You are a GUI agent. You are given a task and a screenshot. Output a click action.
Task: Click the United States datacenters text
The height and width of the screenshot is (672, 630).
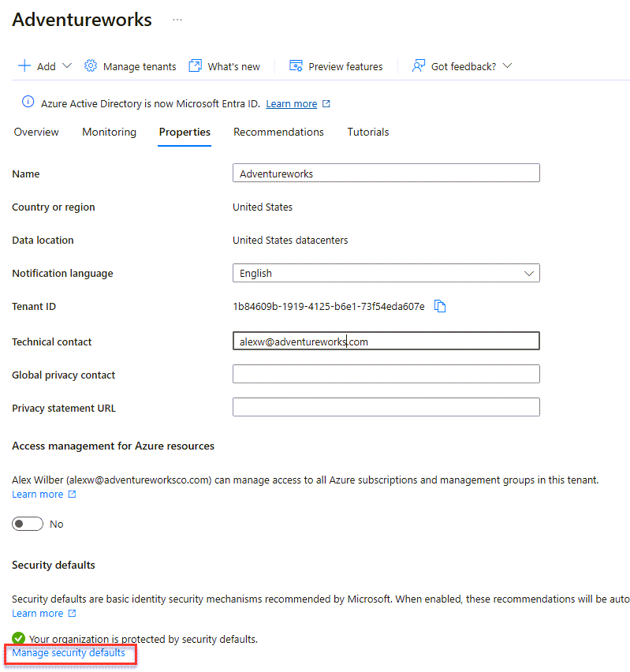290,240
